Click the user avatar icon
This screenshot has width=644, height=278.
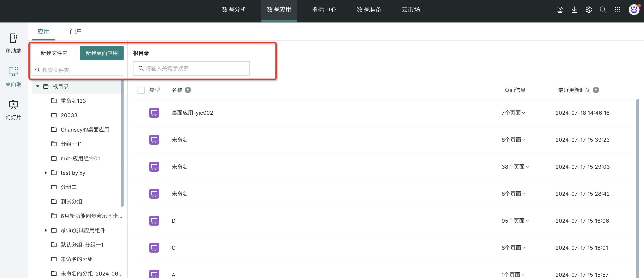click(x=634, y=10)
